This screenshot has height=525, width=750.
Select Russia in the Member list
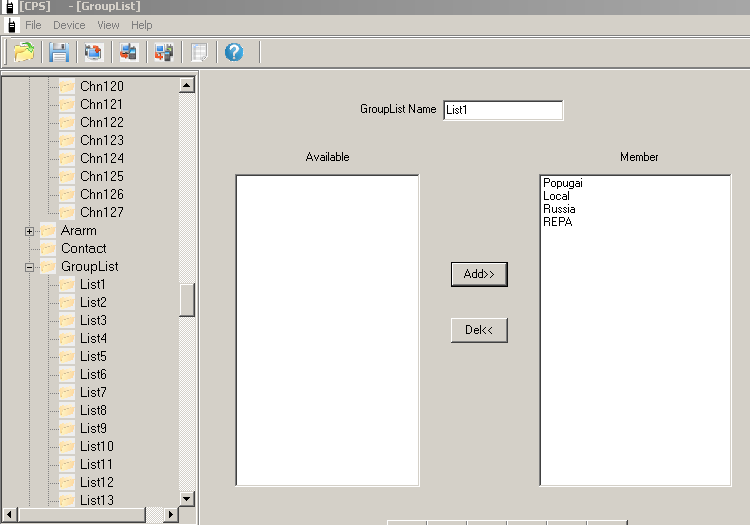click(x=559, y=209)
